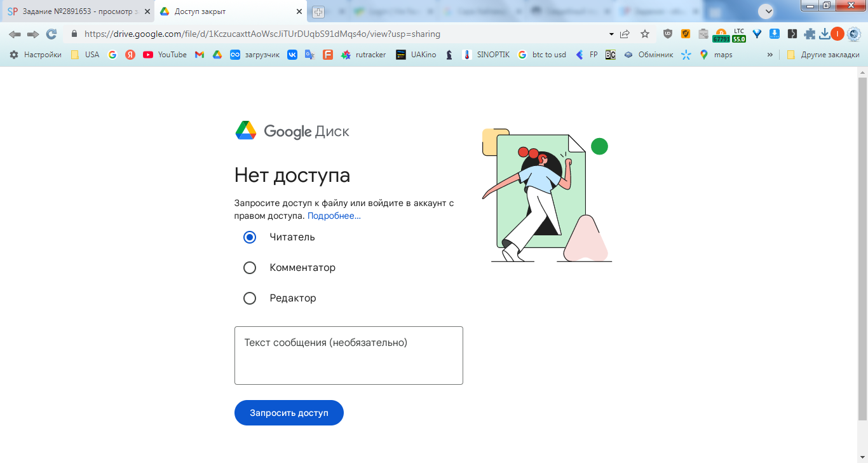
Task: Open the browser downloads tray icon
Action: tap(824, 34)
